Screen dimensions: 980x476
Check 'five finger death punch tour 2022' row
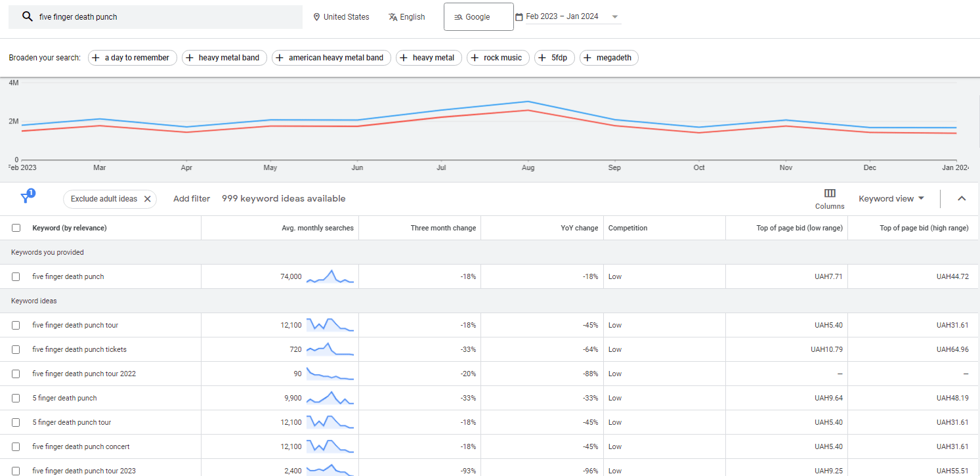[x=16, y=374]
